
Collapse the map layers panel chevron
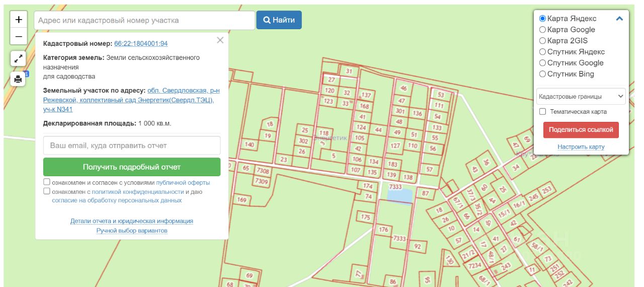click(x=619, y=19)
